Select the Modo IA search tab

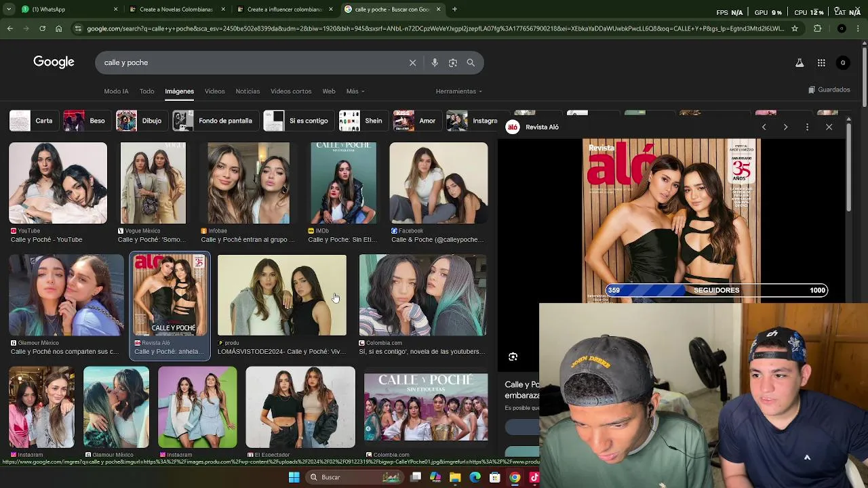116,91
